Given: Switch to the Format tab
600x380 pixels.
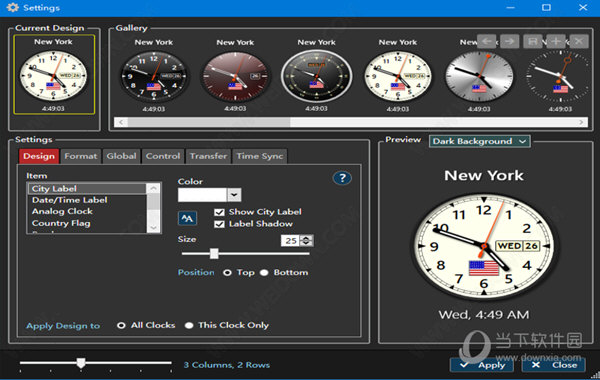Looking at the screenshot, I should [x=81, y=156].
